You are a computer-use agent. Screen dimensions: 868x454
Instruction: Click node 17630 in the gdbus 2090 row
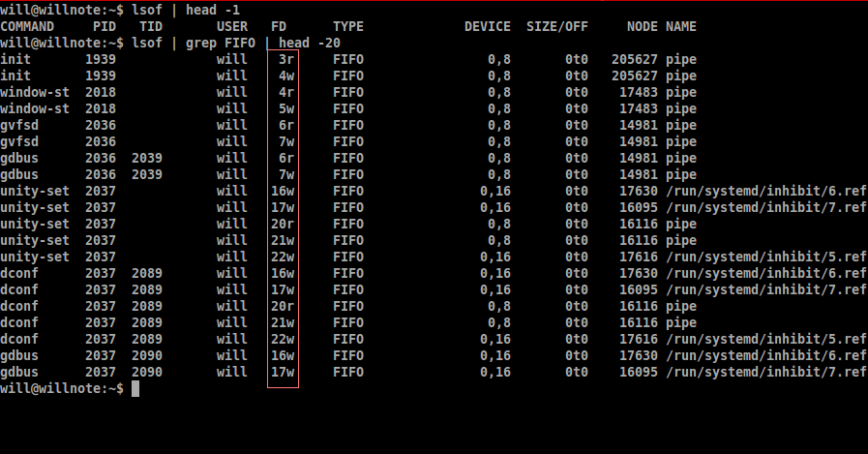pos(639,355)
